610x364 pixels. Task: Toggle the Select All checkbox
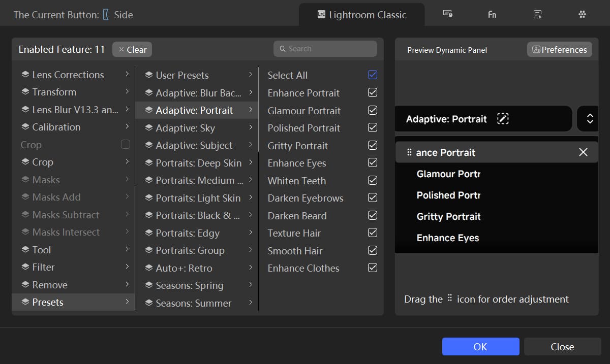click(373, 75)
